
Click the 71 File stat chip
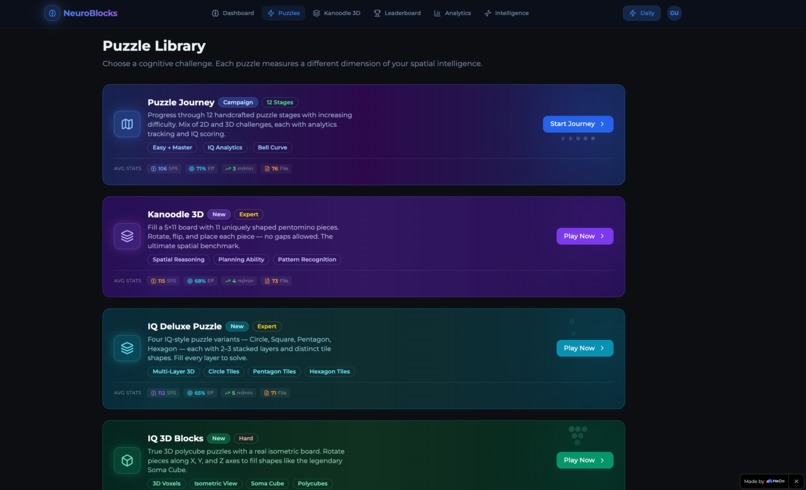click(x=275, y=393)
